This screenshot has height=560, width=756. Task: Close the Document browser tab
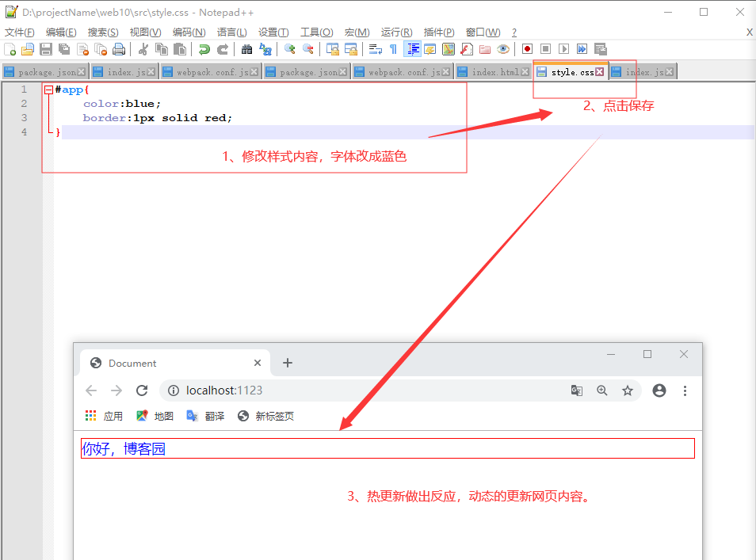258,363
